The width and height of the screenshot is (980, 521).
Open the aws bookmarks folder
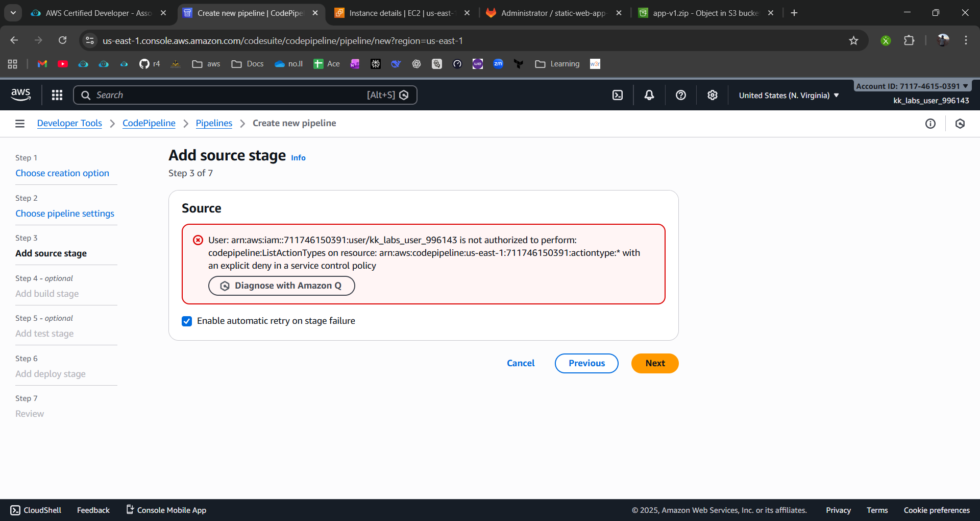tap(206, 64)
